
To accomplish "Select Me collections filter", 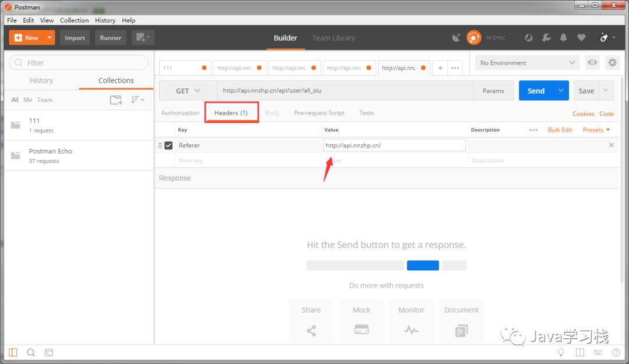I will [28, 100].
